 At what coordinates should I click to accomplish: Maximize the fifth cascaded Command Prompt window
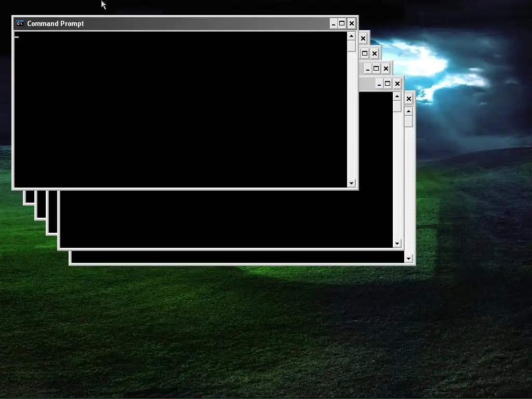tap(388, 84)
